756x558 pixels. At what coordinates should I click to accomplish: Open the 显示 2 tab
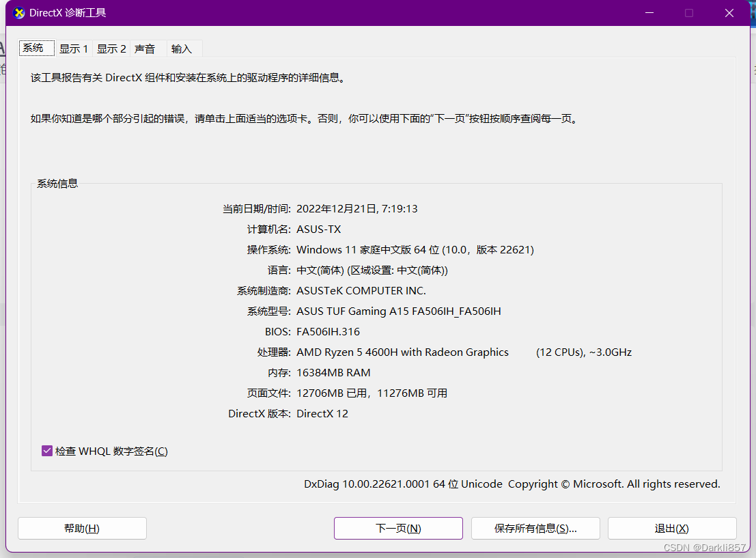point(111,48)
